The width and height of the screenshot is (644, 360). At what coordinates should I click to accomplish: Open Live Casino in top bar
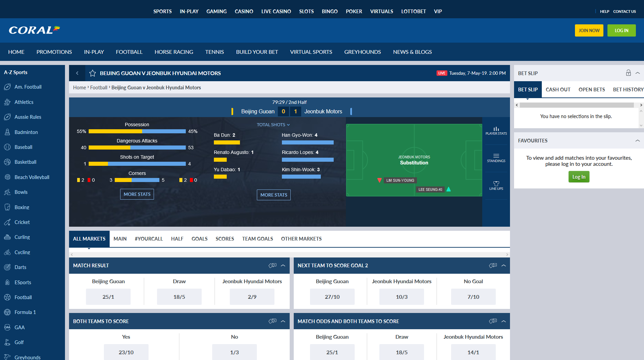click(276, 12)
